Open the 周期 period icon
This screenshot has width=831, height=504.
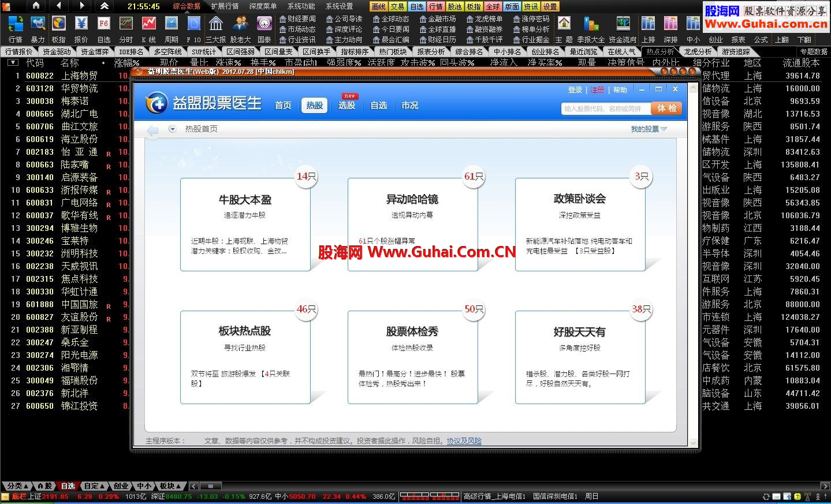tap(172, 24)
